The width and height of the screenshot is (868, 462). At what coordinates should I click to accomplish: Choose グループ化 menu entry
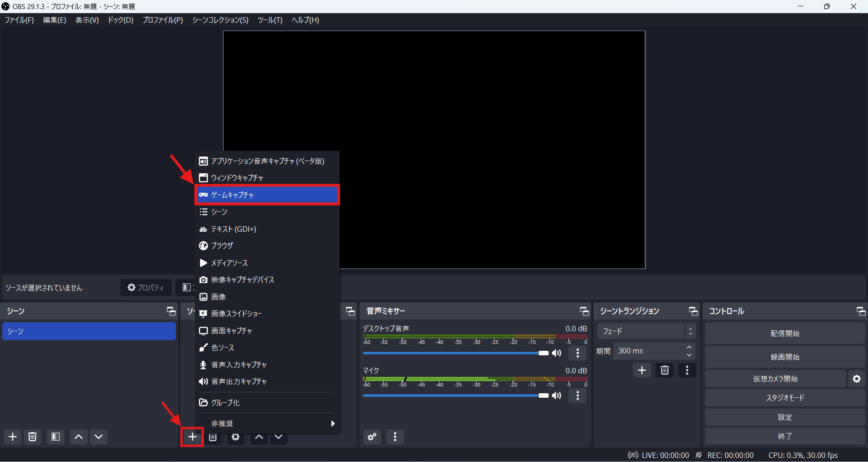[x=267, y=402]
